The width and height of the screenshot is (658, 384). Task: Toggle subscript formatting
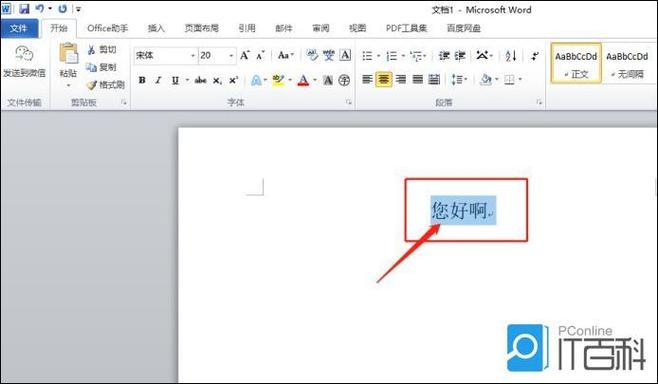[217, 80]
